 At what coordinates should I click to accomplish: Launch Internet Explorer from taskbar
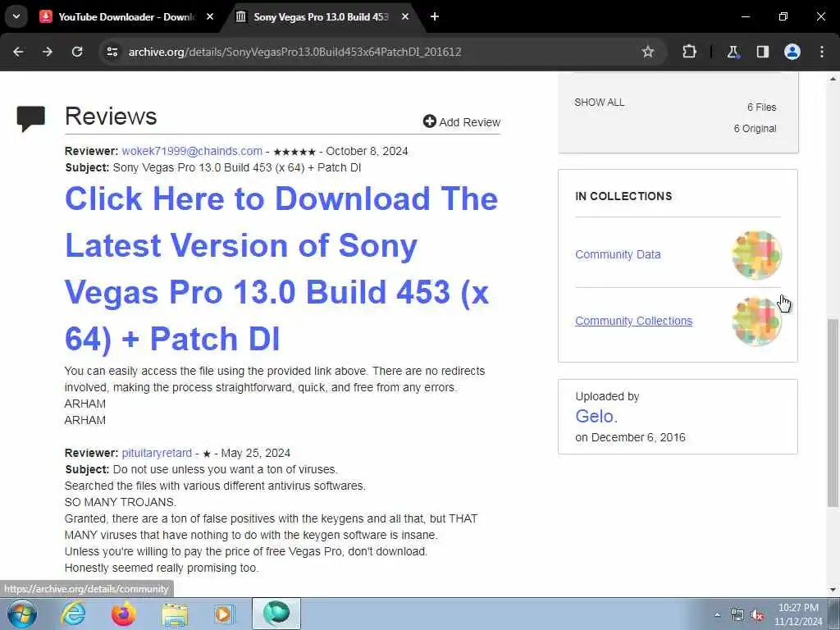[73, 614]
